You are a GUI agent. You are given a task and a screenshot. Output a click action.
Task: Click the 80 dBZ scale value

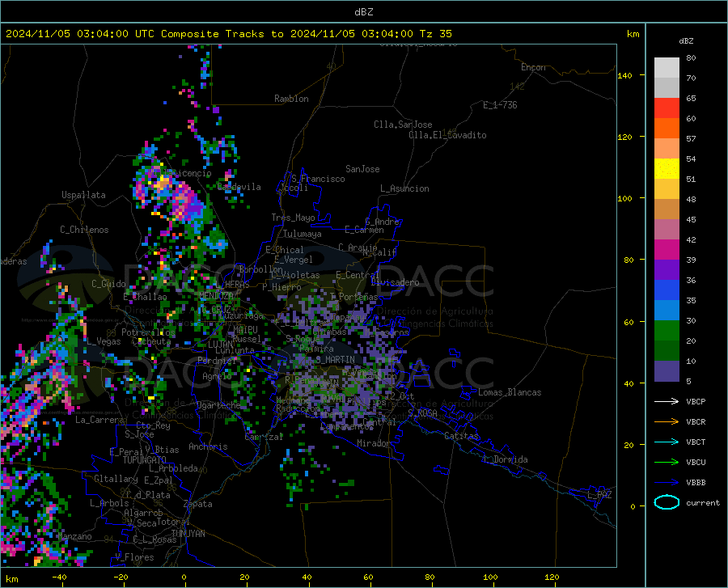click(x=691, y=58)
